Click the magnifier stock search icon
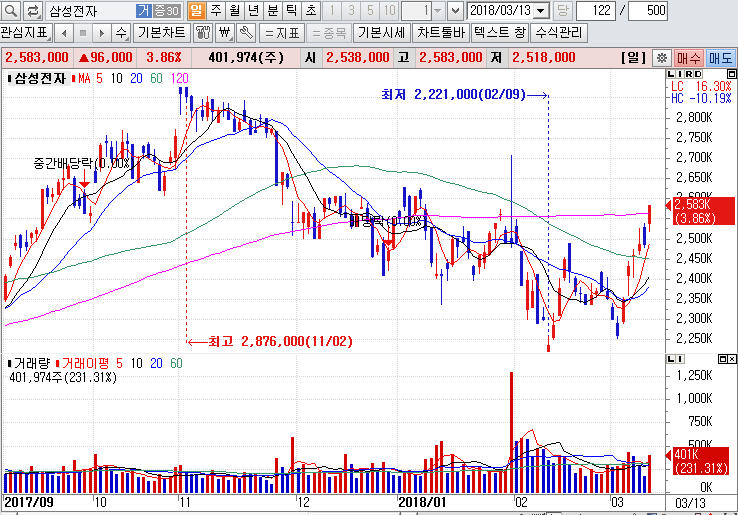This screenshot has height=515, width=738. 10,11
